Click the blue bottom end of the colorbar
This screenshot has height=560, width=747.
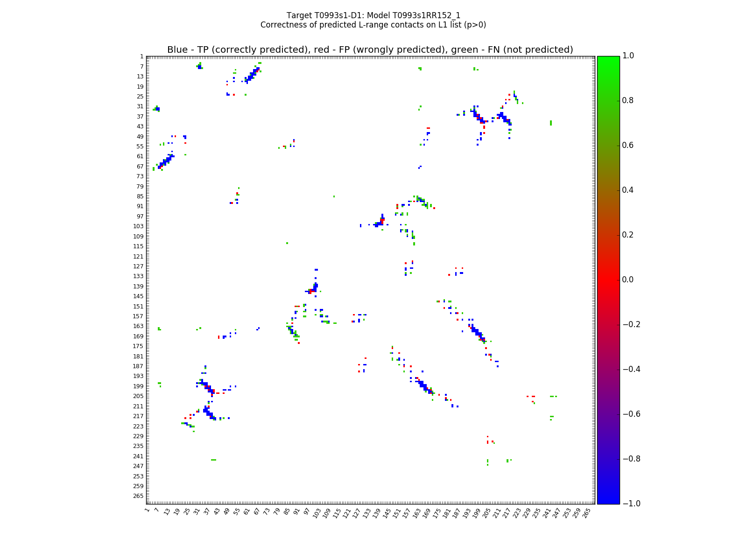(608, 501)
